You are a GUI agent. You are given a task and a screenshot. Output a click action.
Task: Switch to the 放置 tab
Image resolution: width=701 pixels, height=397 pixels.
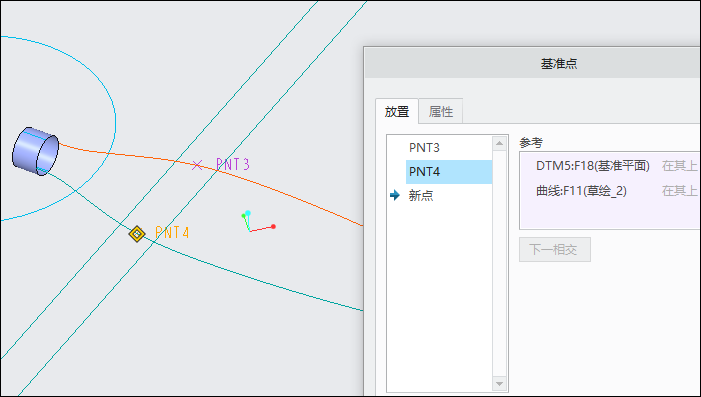coord(397,111)
